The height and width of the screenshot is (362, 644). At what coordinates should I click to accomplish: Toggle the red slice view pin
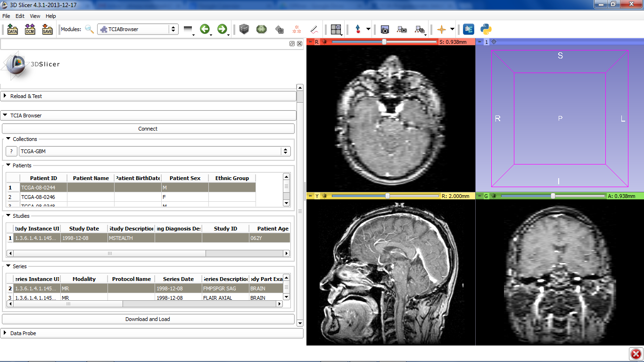[x=310, y=42]
